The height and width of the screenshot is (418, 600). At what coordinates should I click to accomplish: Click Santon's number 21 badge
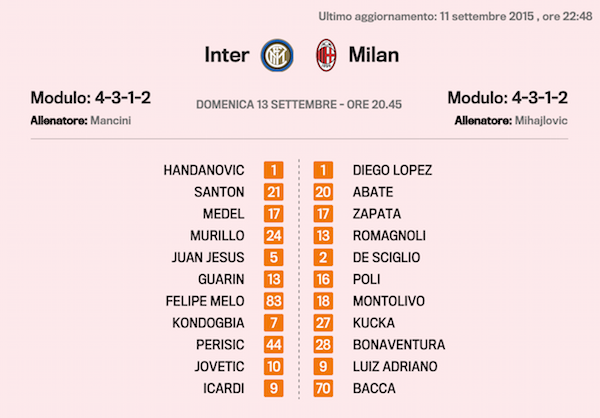coord(274,192)
